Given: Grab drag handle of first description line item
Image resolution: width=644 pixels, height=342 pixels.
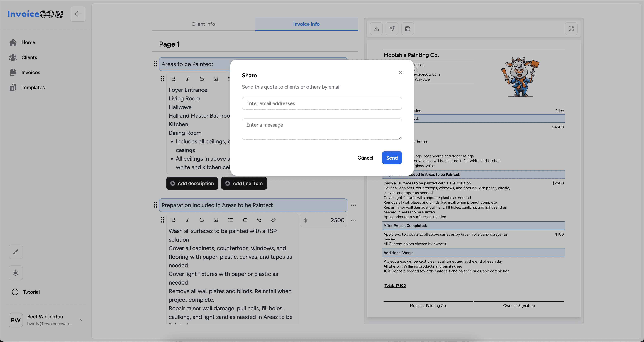Looking at the screenshot, I should (162, 79).
